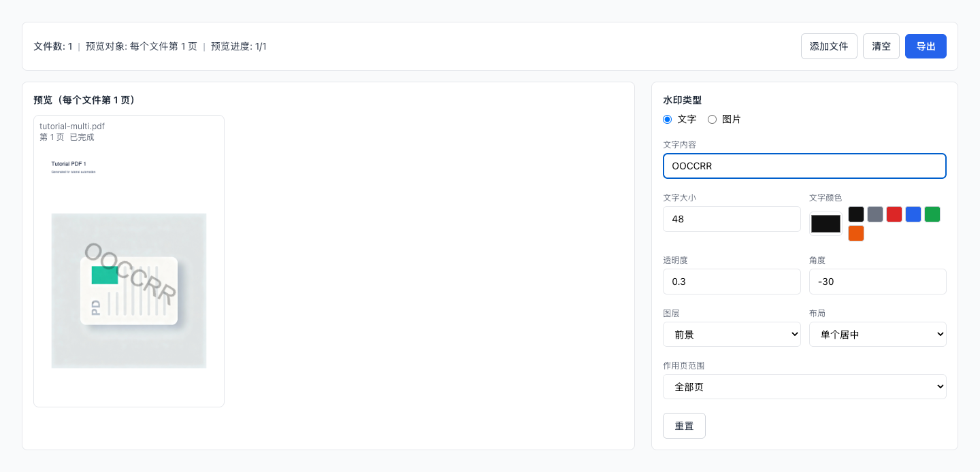The width and height of the screenshot is (980, 472).
Task: Select the 文字 watermark type radio button
Action: (667, 119)
